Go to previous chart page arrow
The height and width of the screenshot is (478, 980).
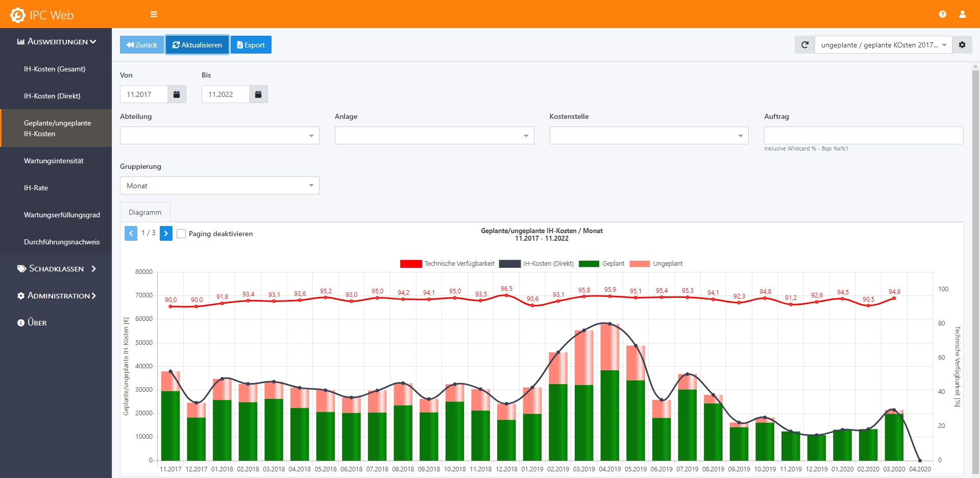[x=131, y=234]
